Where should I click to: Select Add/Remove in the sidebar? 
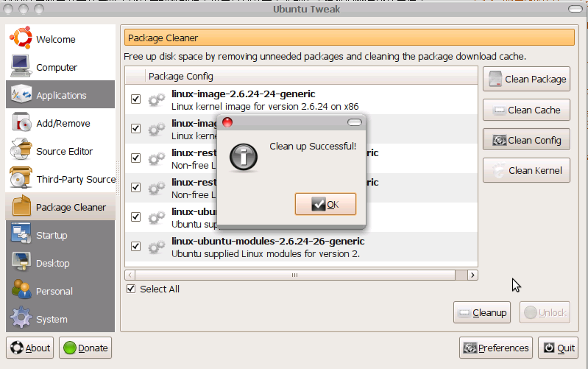point(60,123)
